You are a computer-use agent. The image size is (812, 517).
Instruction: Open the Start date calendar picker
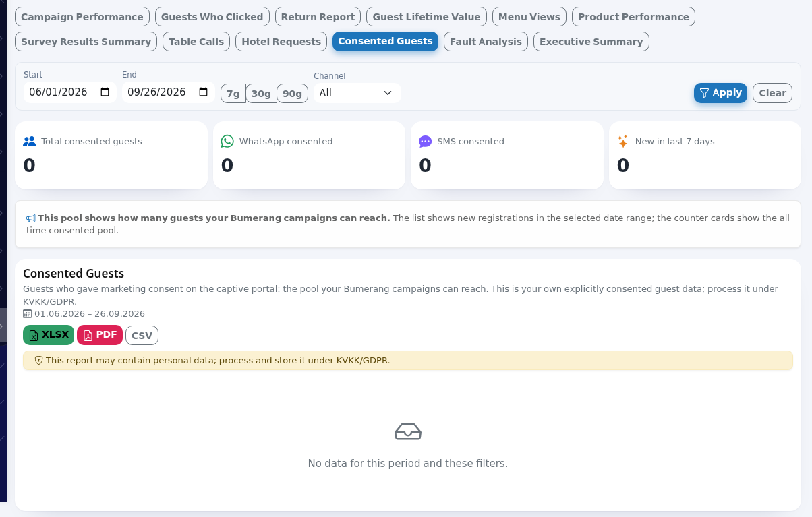pyautogui.click(x=105, y=92)
